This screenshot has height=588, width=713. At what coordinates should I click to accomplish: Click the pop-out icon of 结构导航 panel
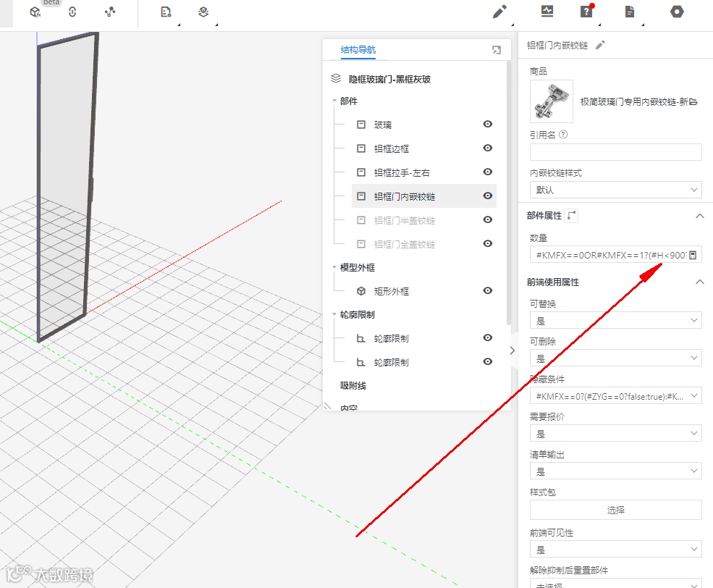[x=497, y=50]
